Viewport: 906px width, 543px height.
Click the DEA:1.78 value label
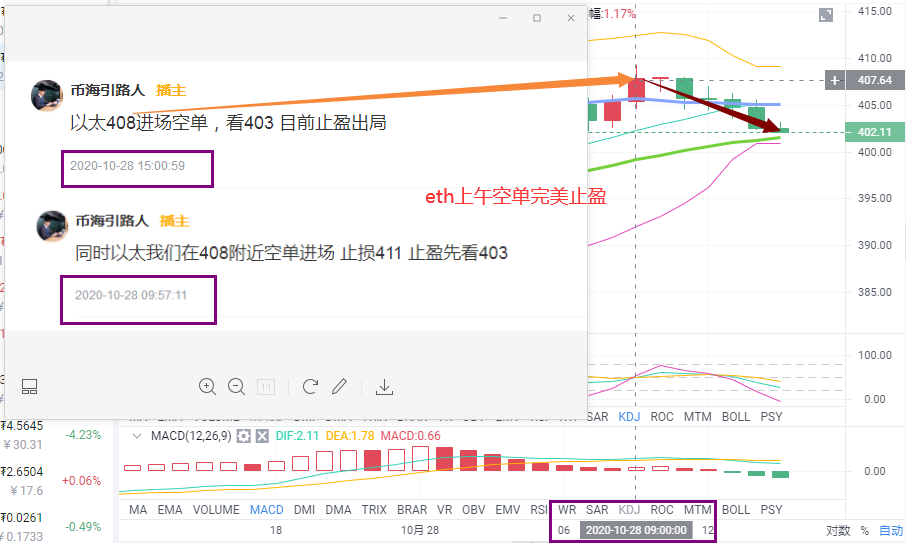350,436
